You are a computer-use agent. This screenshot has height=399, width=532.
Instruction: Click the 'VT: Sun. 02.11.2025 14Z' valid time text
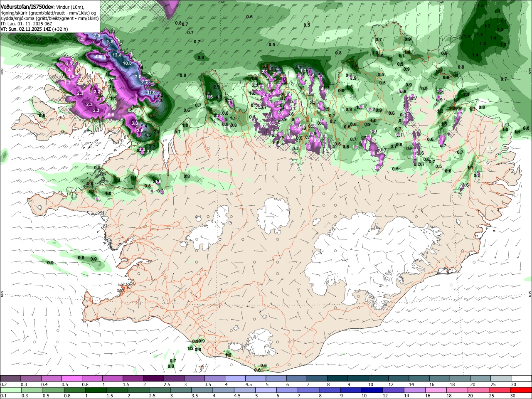(x=26, y=29)
